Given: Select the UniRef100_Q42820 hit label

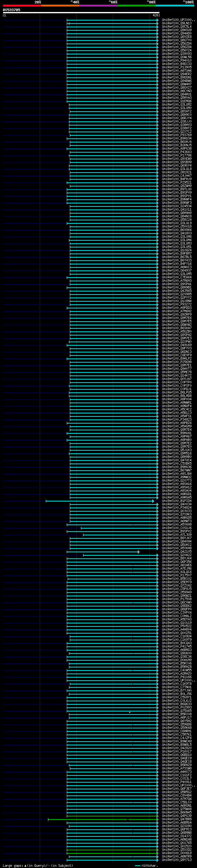Looking at the screenshot, I should (x=176, y=748).
